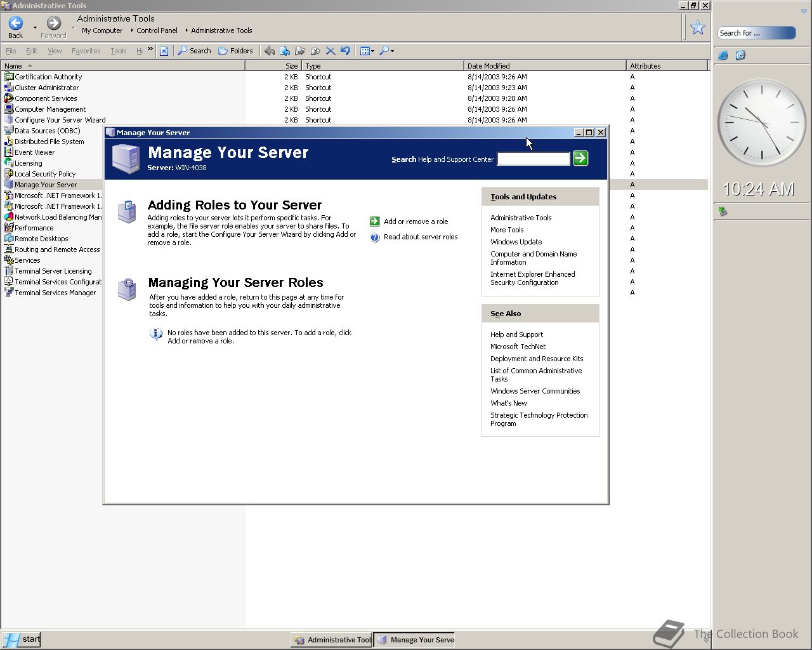812x650 pixels.
Task: Click My Computer in breadcrumb
Action: [102, 30]
